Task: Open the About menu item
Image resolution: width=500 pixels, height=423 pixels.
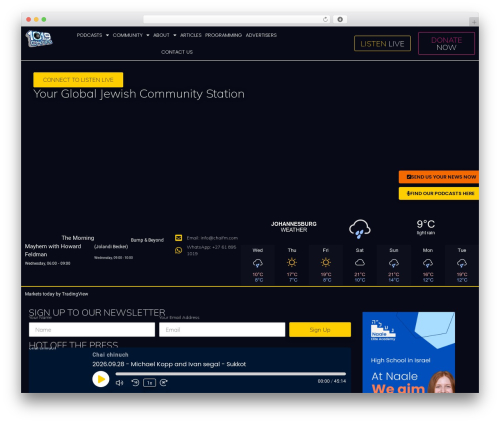Action: [x=161, y=35]
